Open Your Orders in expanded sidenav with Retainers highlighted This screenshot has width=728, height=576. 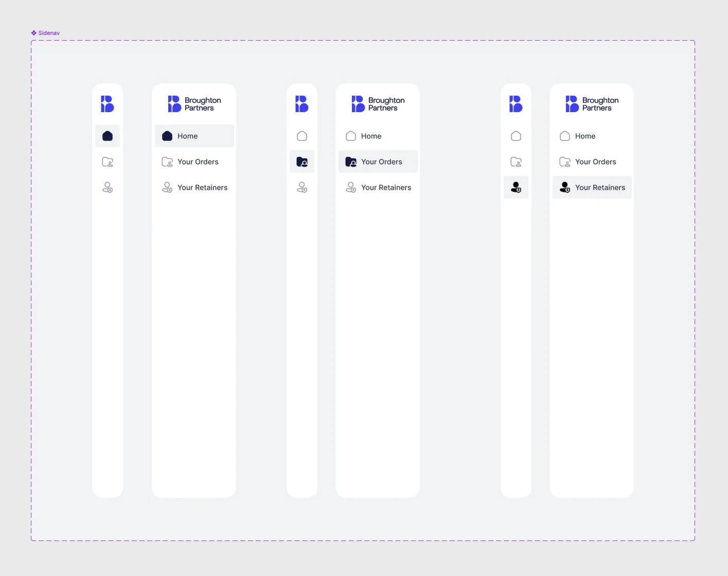coord(592,161)
